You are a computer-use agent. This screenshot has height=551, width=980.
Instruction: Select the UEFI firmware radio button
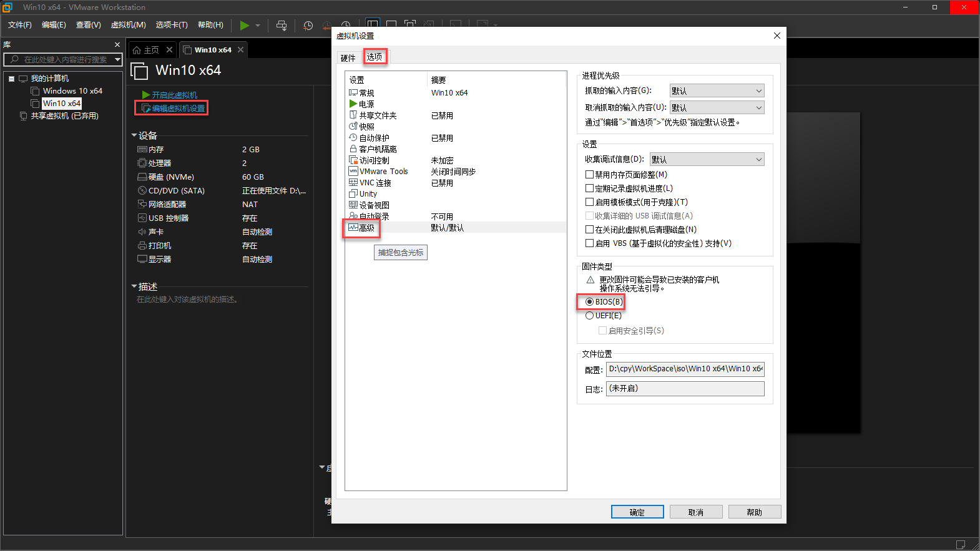[589, 316]
